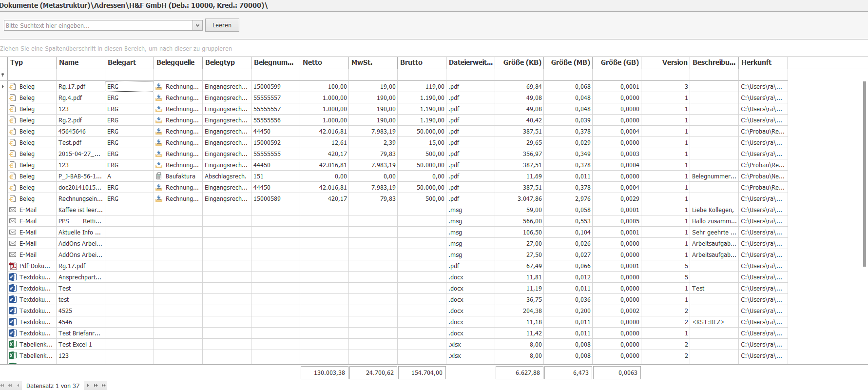
Task: Click the filter cell under the Name column
Action: (80, 75)
